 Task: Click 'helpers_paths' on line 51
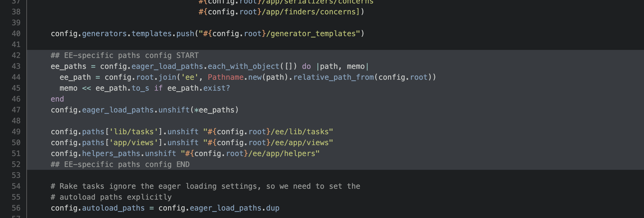(x=111, y=153)
